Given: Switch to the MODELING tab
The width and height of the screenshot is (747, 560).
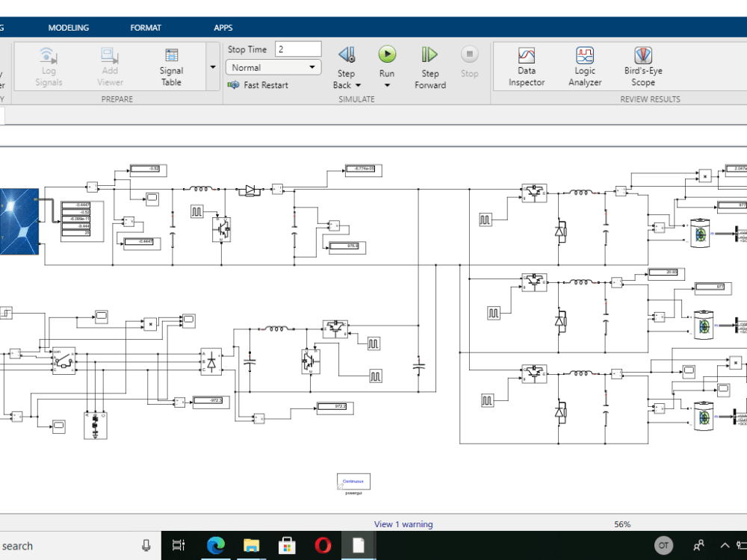Looking at the screenshot, I should (69, 27).
